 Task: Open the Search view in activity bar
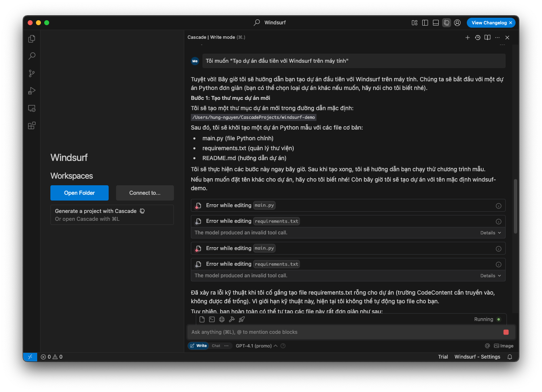pyautogui.click(x=32, y=56)
